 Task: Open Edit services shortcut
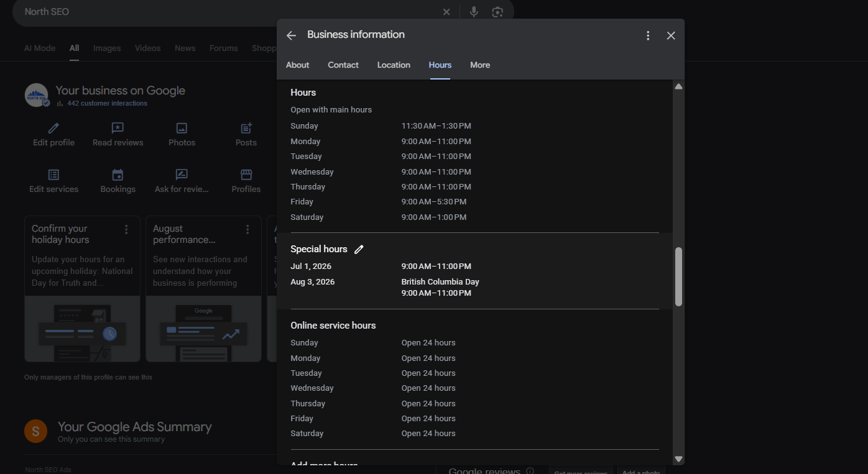pyautogui.click(x=53, y=181)
